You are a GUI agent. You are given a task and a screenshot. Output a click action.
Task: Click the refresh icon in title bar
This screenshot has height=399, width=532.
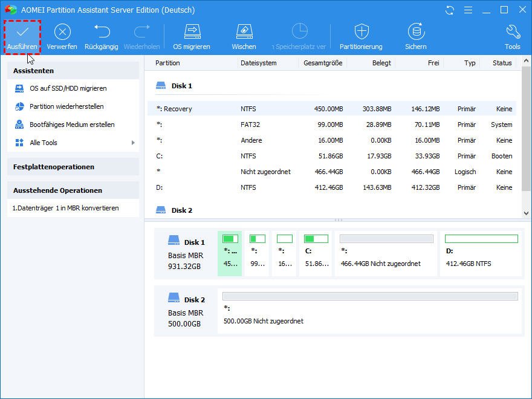tap(450, 10)
